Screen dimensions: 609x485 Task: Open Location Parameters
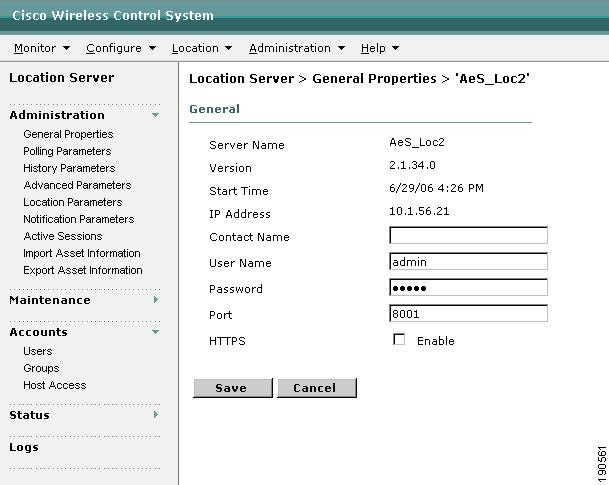[x=73, y=202]
